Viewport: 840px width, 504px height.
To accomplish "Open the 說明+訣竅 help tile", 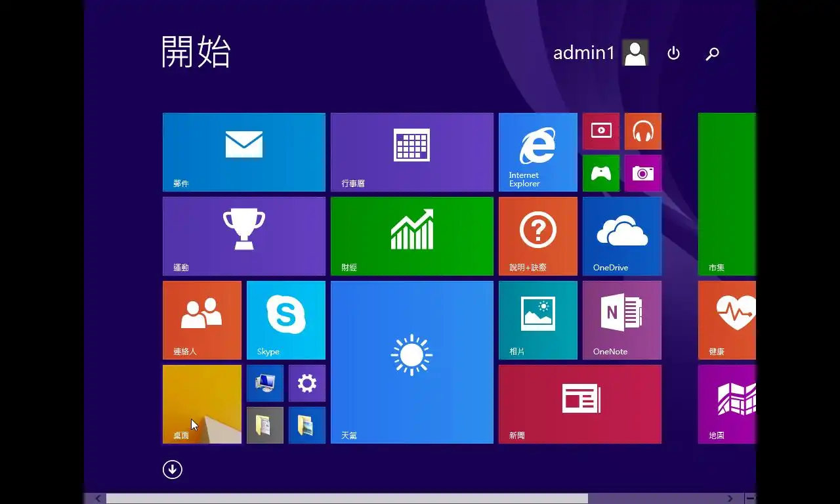I will [538, 236].
